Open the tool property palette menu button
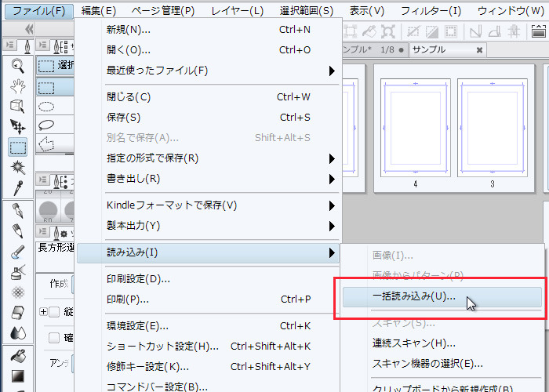This screenshot has height=392, width=549. point(42,231)
